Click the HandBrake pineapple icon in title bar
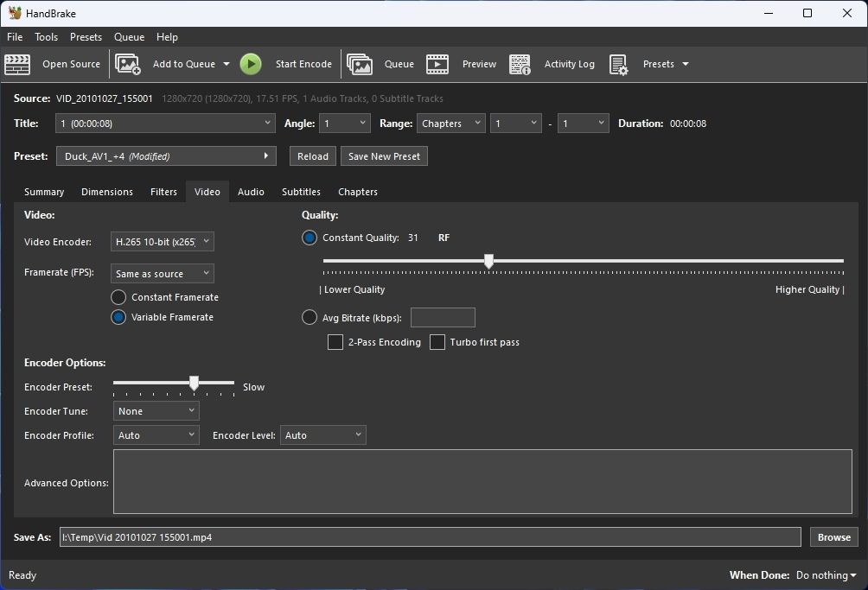This screenshot has width=868, height=590. (x=15, y=13)
